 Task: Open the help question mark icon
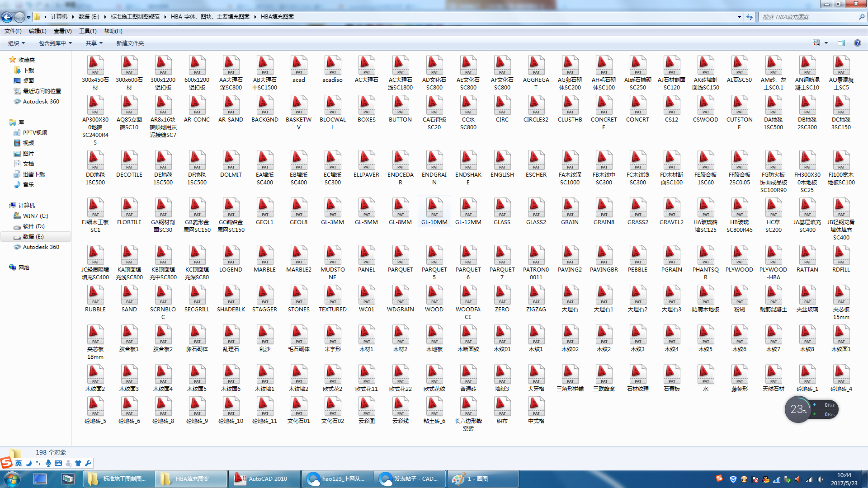[857, 43]
